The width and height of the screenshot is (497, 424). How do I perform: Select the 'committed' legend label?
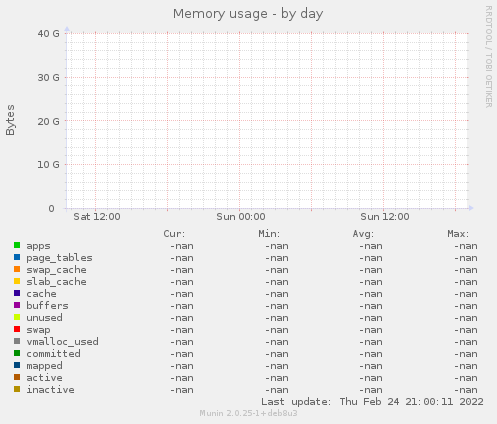pyautogui.click(x=53, y=354)
